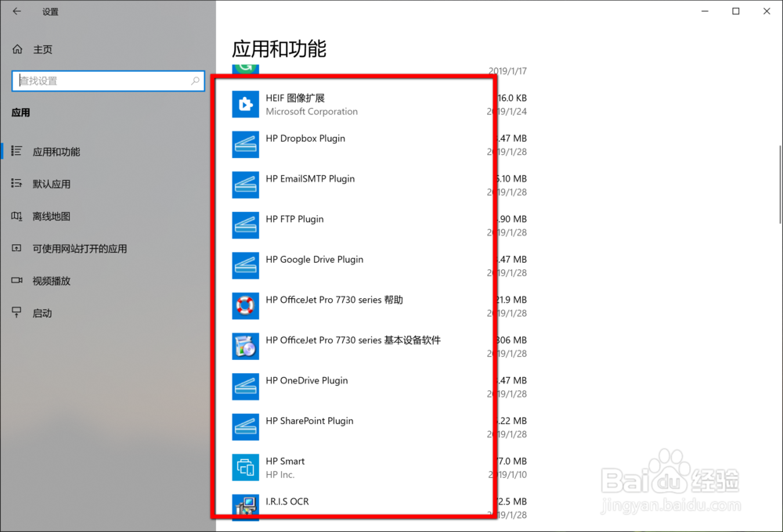
Task: Open 可使用网站打开的应用 page
Action: click(x=80, y=249)
